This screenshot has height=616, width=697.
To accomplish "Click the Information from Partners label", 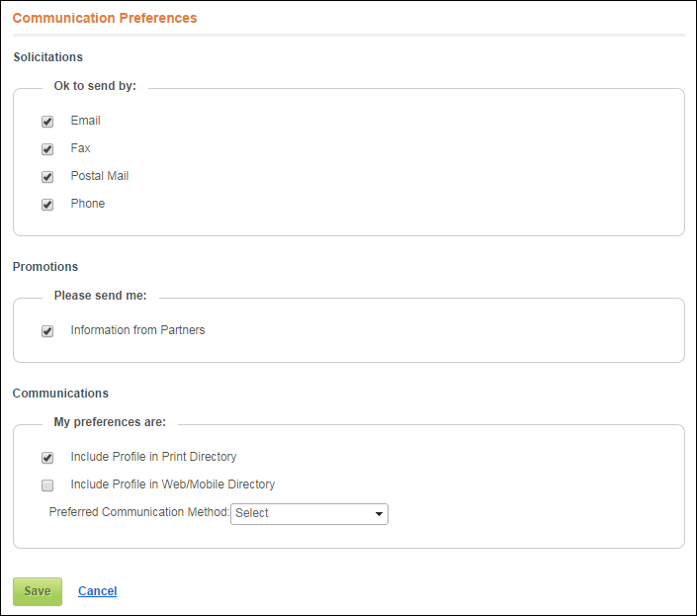I will coord(137,330).
